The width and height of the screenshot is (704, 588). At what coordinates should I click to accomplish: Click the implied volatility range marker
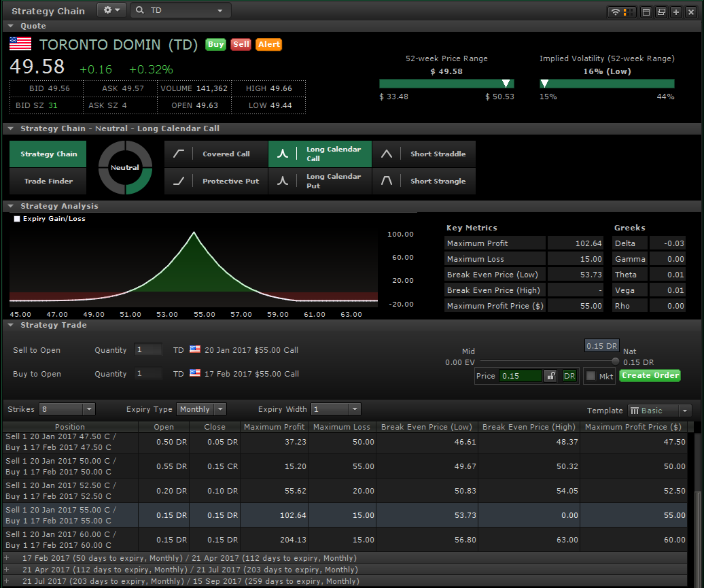pyautogui.click(x=544, y=83)
